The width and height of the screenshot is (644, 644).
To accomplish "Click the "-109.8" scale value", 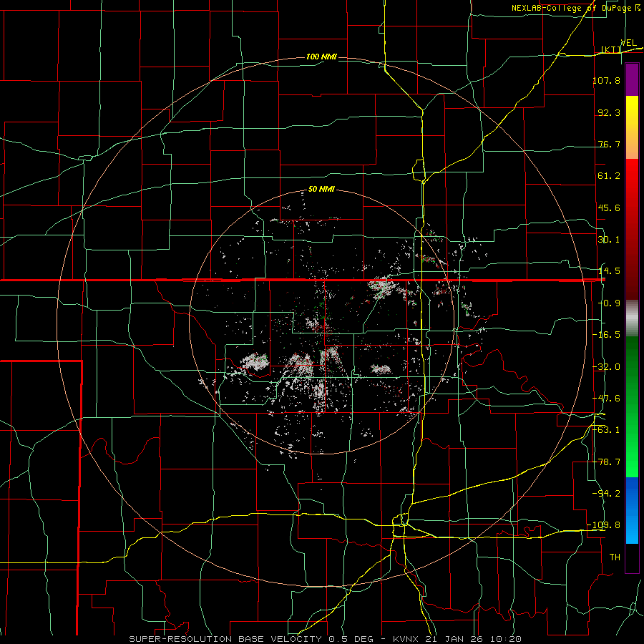I will (604, 525).
